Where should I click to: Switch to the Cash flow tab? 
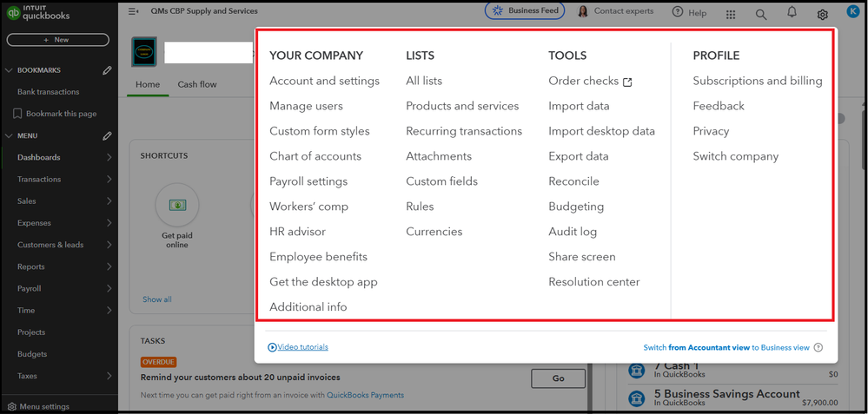197,84
